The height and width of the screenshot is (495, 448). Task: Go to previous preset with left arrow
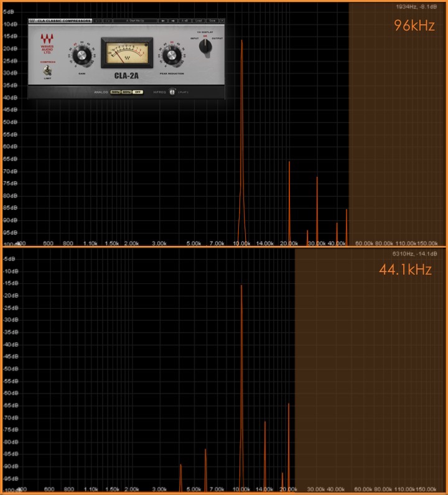[x=163, y=21]
